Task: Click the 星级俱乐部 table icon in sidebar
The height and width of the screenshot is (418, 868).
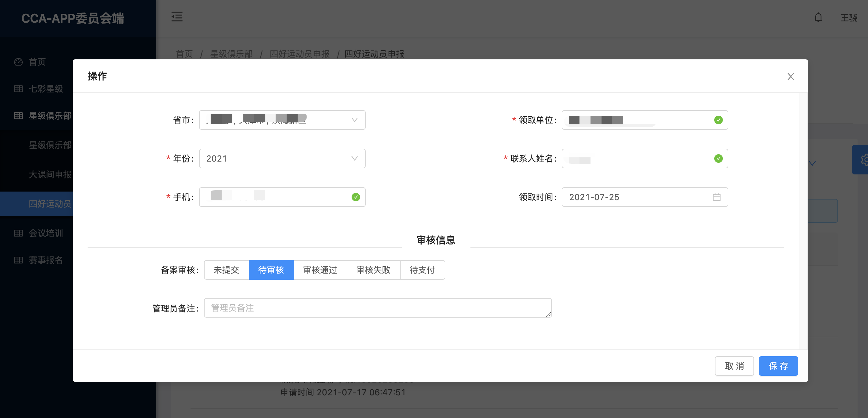Action: click(18, 116)
